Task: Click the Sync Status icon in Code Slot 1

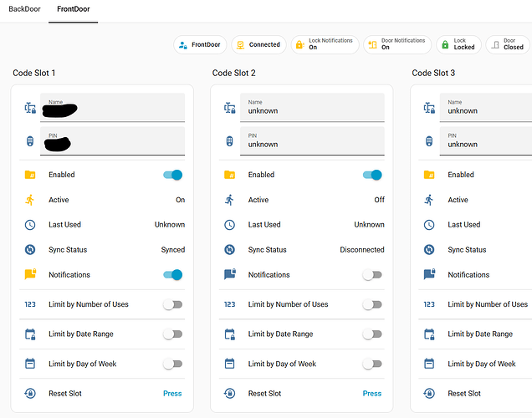Action: pos(30,250)
